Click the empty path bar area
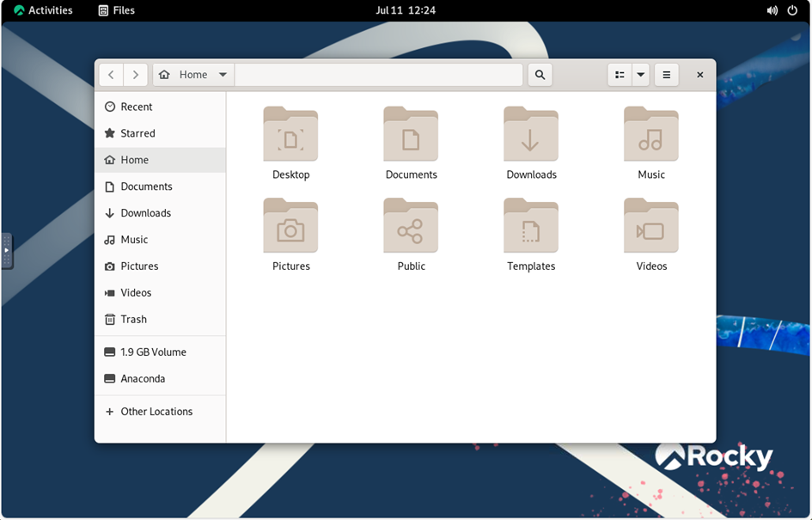This screenshot has height=520, width=812. pos(379,75)
